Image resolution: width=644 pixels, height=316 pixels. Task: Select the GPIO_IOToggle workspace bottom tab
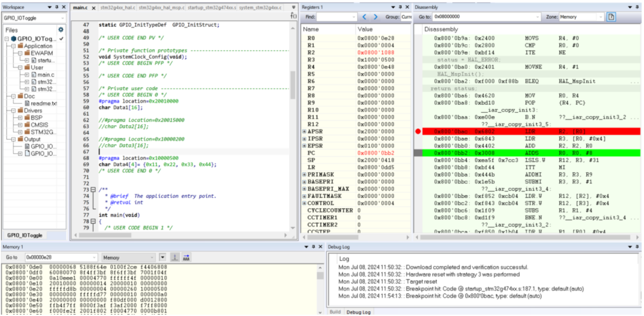(24, 236)
